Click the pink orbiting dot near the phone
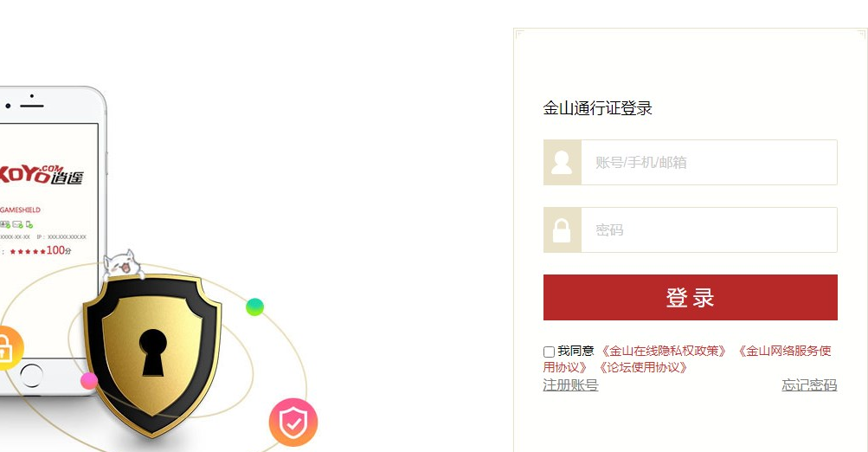This screenshot has width=868, height=452. click(x=89, y=380)
